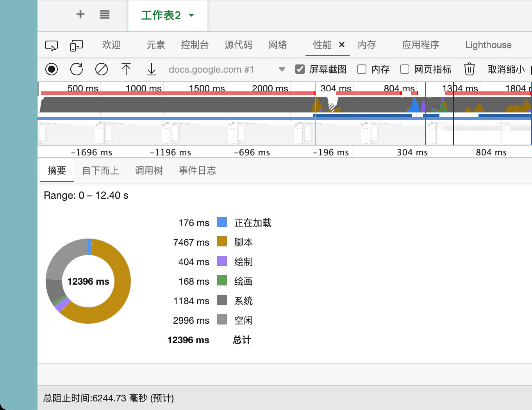Click the donut chart center 12396 ms
This screenshot has width=532, height=410.
[88, 282]
